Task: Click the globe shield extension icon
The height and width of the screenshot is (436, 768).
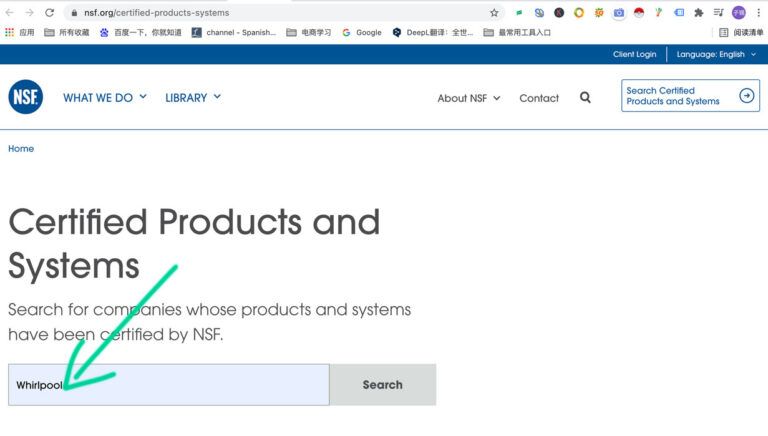Action: (539, 13)
